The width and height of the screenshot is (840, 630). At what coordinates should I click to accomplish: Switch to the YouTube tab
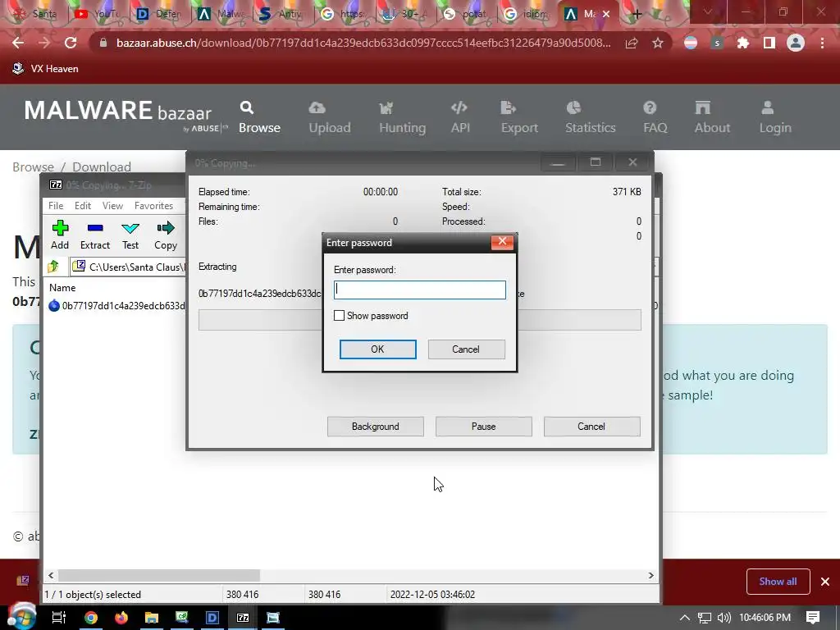pyautogui.click(x=97, y=14)
